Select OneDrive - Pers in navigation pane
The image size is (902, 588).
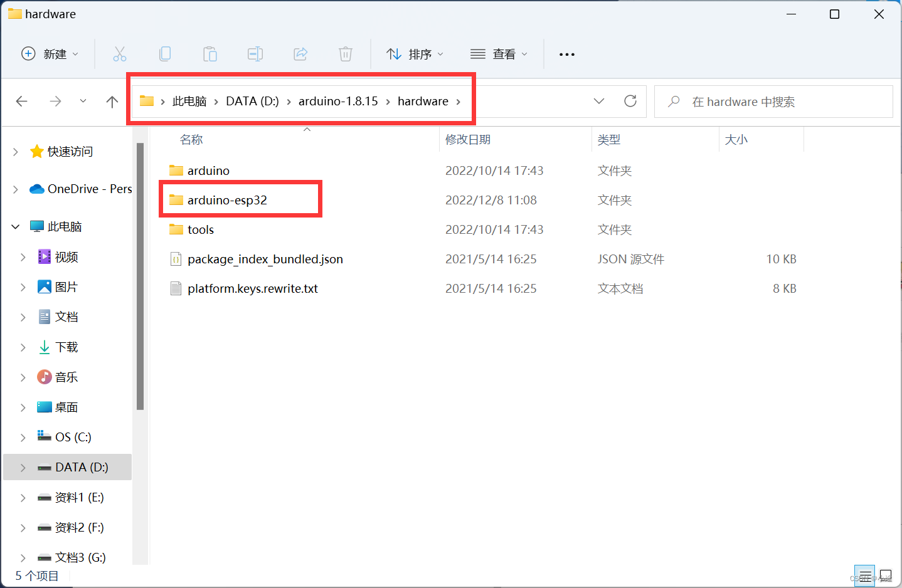point(90,189)
